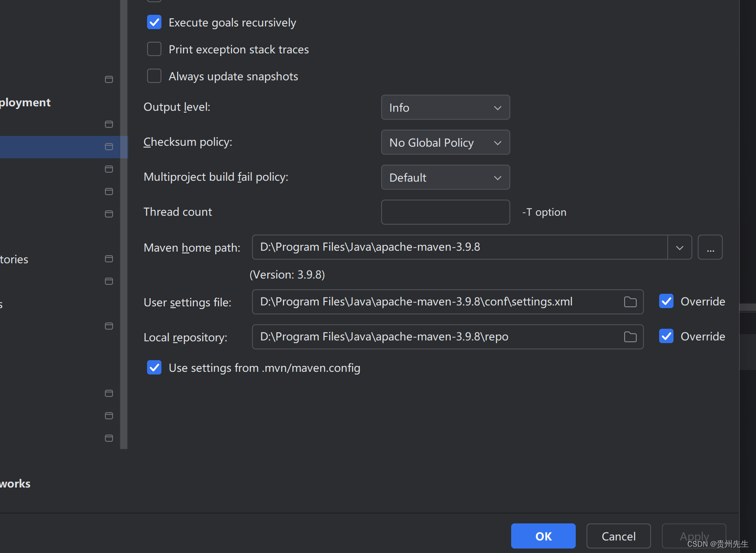The image size is (756, 553).
Task: Click the Maven home path text field
Action: [x=460, y=247]
